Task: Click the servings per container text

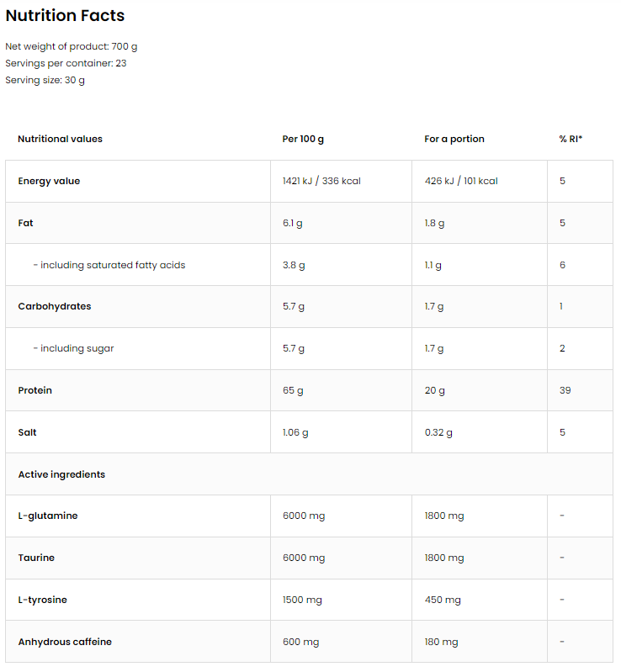Action: click(66, 63)
